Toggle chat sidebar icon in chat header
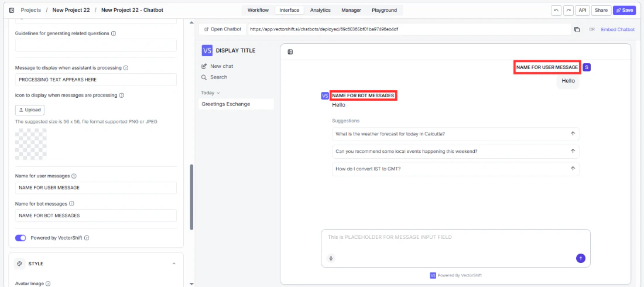Image resolution: width=644 pixels, height=287 pixels. 290,52
